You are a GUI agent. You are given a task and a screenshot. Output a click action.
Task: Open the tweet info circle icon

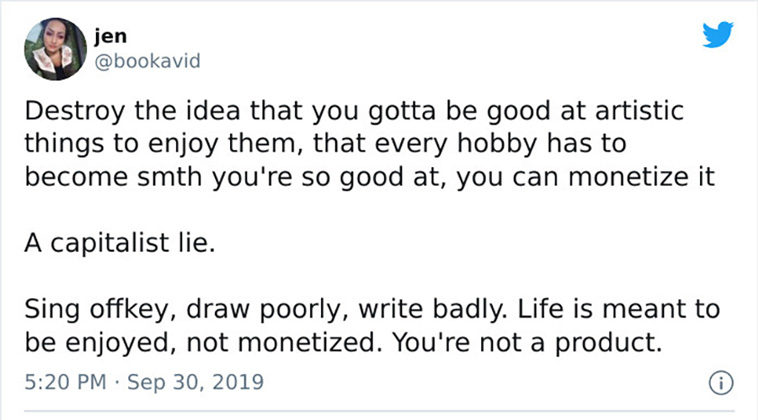point(721,383)
